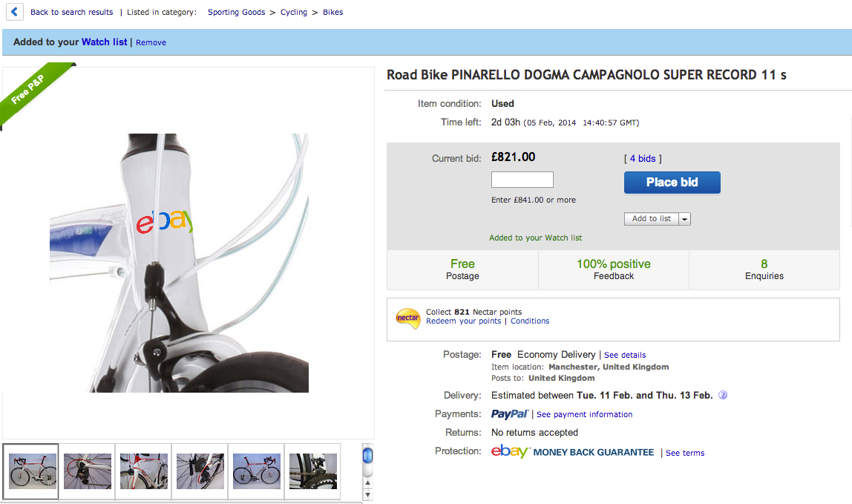Remove item from Watch list

[x=151, y=43]
